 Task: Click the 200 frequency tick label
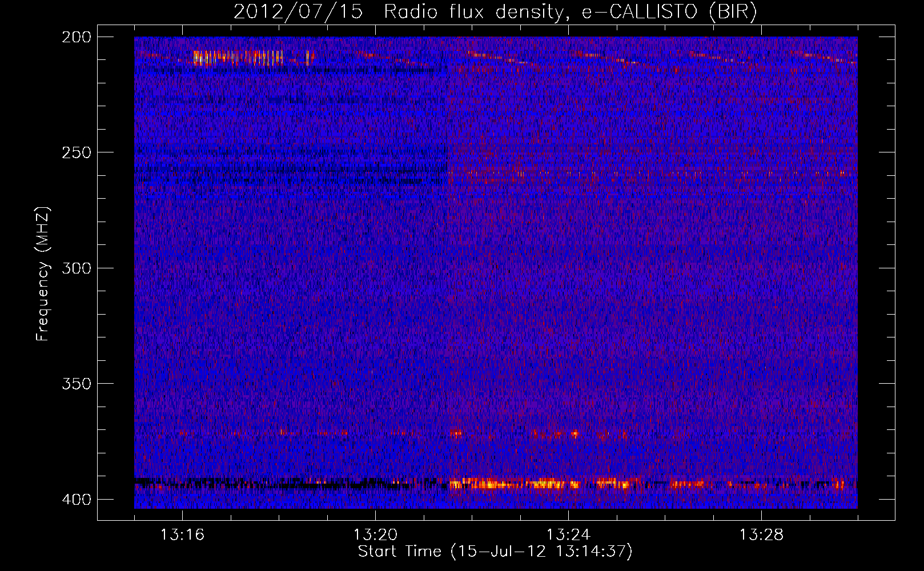[x=77, y=37]
